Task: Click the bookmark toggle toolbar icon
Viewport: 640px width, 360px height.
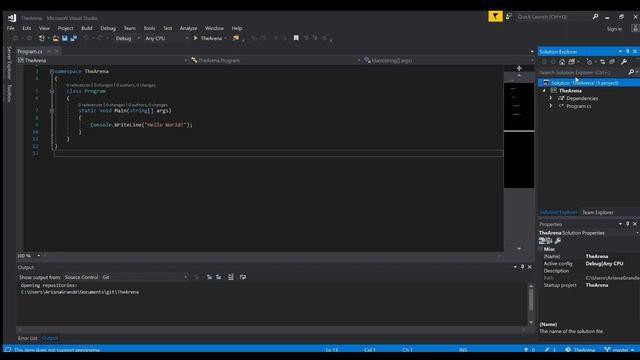Action: [x=296, y=38]
